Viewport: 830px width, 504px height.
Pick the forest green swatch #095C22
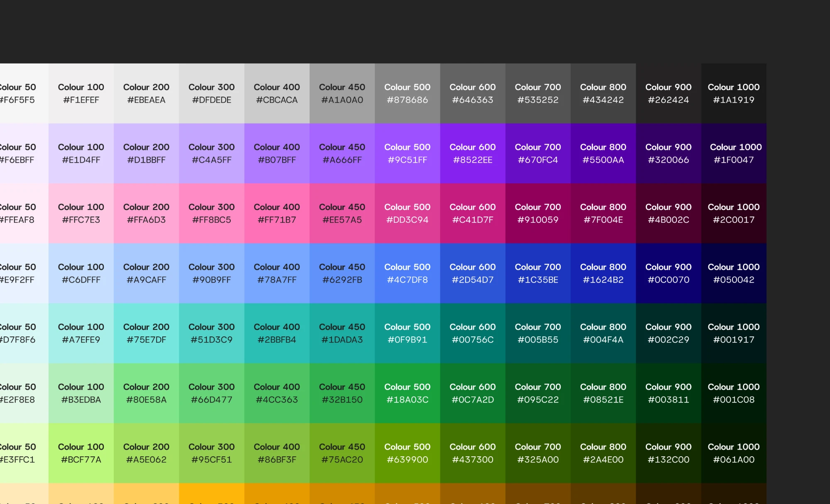538,393
